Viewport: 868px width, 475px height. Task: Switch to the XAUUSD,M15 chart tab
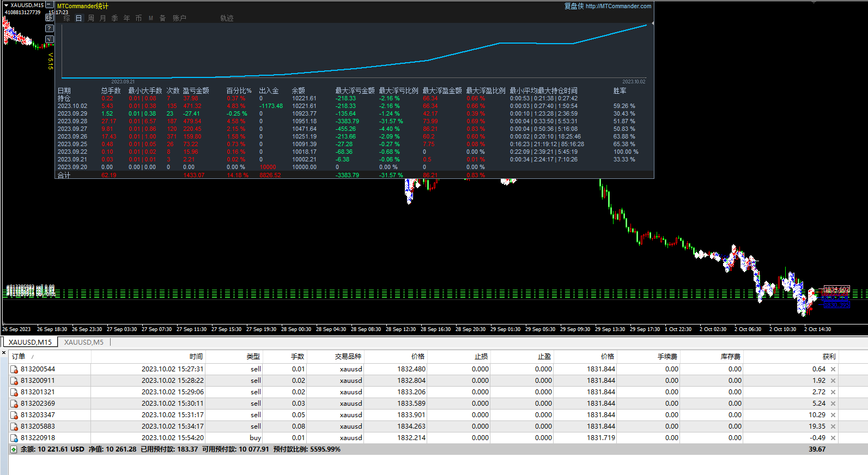30,342
